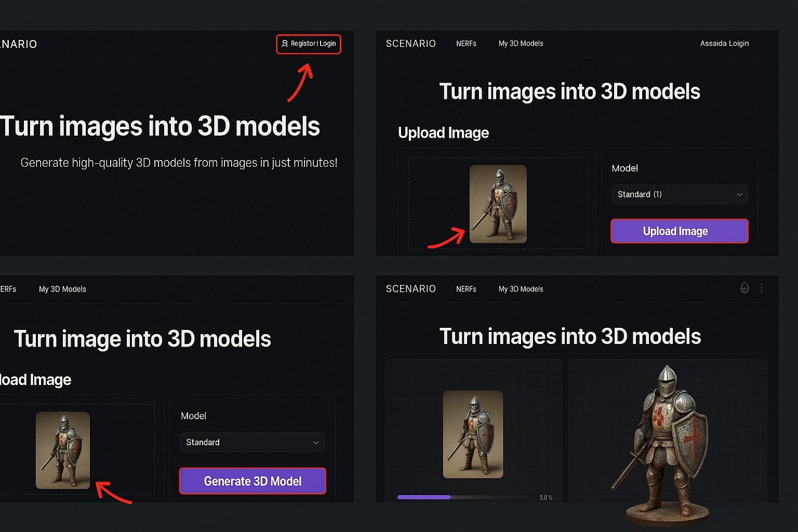
Task: Open My 3D Models from the navigation
Action: (521, 44)
